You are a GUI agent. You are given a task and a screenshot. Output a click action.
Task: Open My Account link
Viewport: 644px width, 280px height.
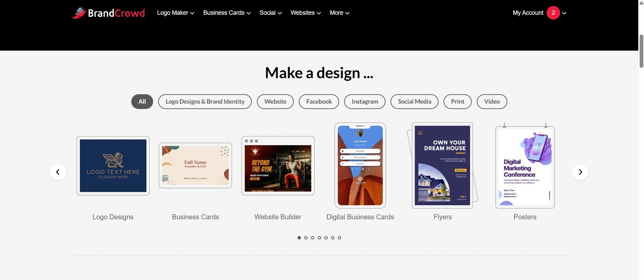528,13
